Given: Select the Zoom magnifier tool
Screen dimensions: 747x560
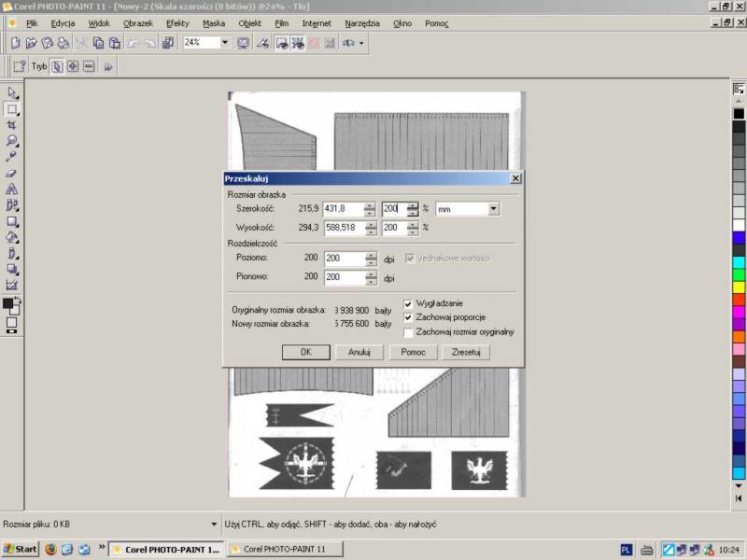Looking at the screenshot, I should click(x=12, y=141).
